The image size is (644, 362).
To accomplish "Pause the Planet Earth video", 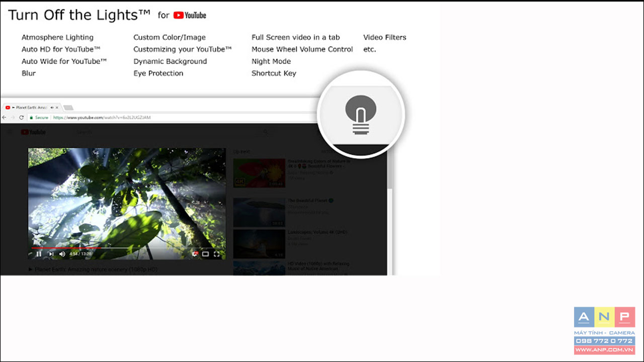I will click(x=39, y=254).
